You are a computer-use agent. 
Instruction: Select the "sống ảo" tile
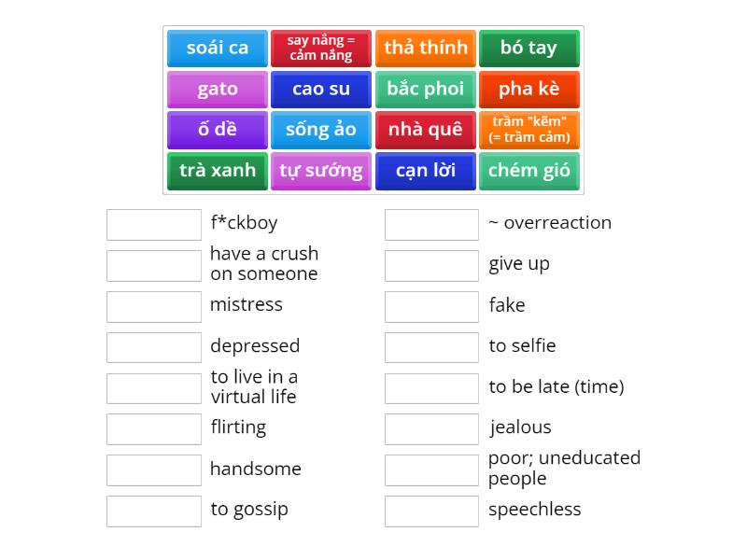[321, 130]
